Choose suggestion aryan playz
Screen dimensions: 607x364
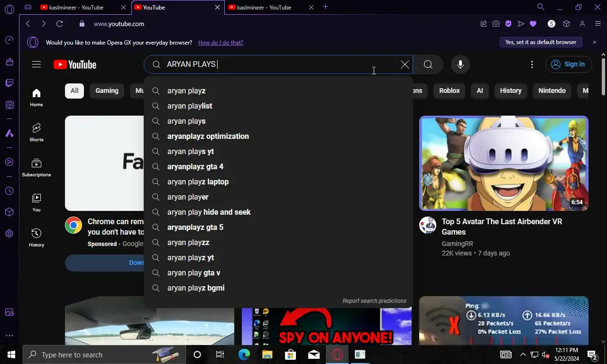click(x=278, y=91)
